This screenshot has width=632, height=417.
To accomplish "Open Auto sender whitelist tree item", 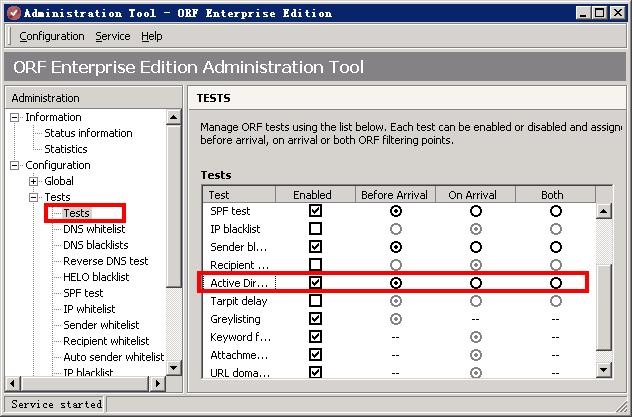I will pyautogui.click(x=113, y=357).
